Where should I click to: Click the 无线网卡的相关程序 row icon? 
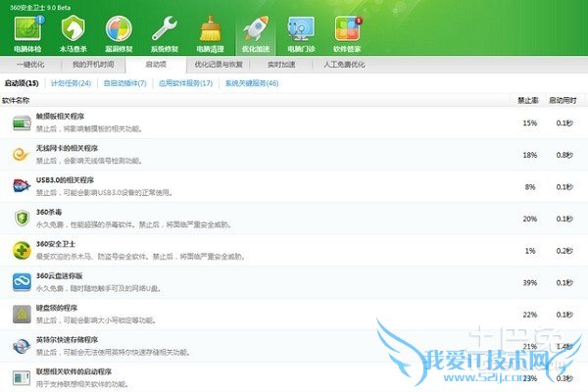click(21, 154)
